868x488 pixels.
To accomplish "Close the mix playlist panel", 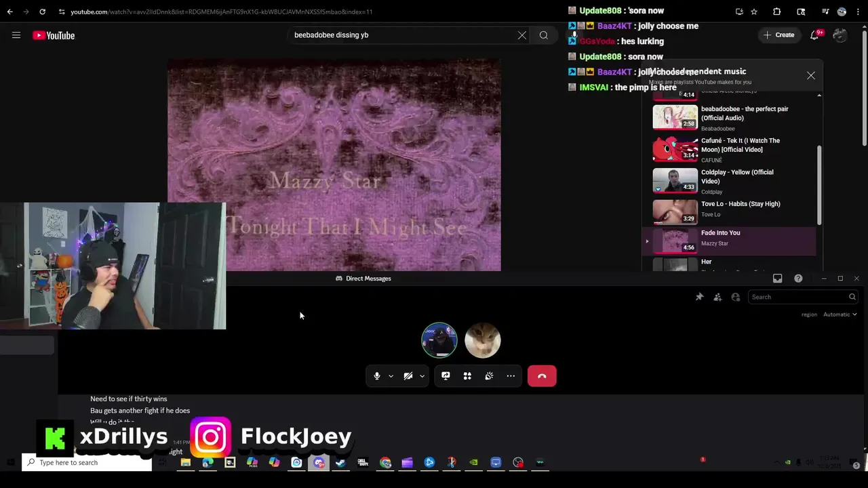I will click(x=811, y=76).
